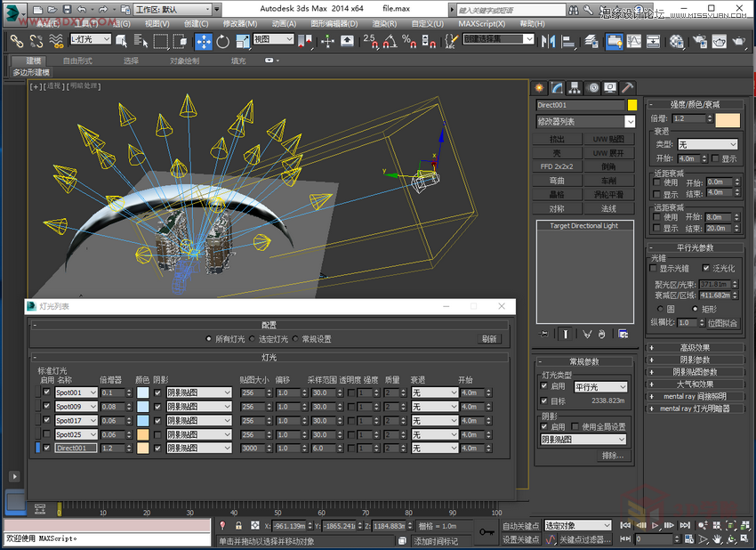756x550 pixels.
Task: Open the Material Editor icon
Action: click(676, 40)
